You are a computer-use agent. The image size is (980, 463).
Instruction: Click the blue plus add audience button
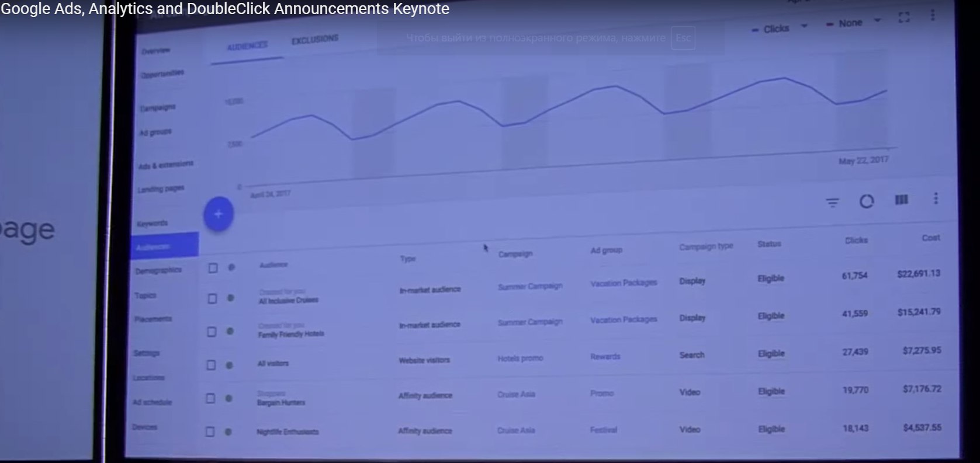219,214
